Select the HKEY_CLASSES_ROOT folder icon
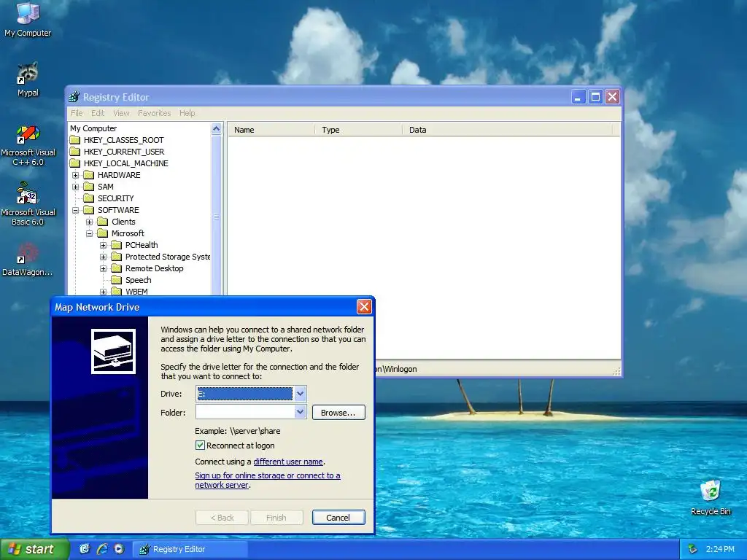This screenshot has height=560, width=747. point(75,140)
